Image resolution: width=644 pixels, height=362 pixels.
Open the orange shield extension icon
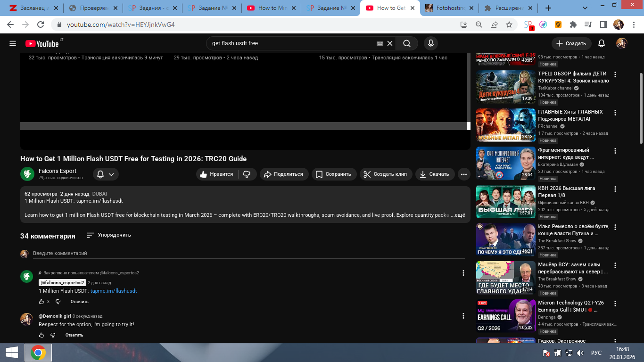[558, 25]
